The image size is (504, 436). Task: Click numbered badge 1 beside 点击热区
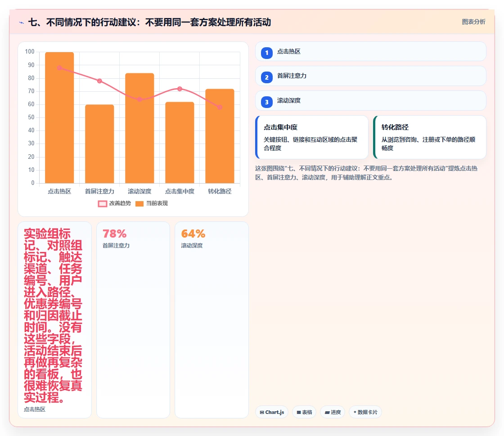coord(267,53)
